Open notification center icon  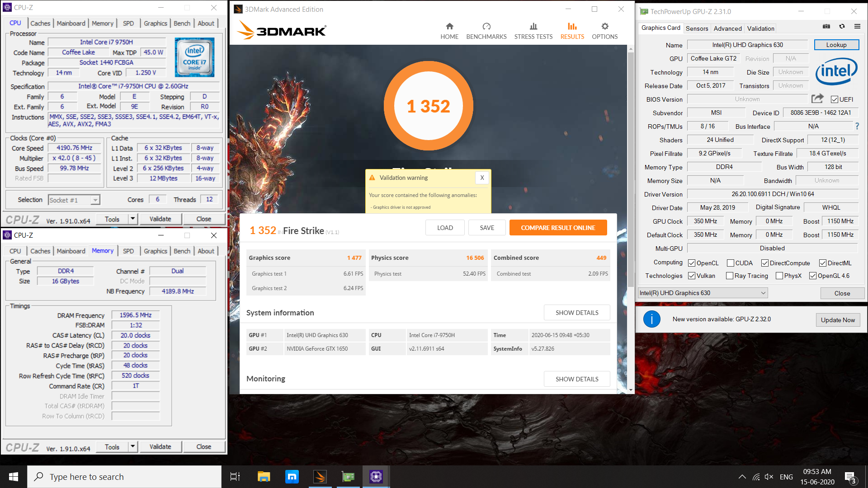pos(850,477)
